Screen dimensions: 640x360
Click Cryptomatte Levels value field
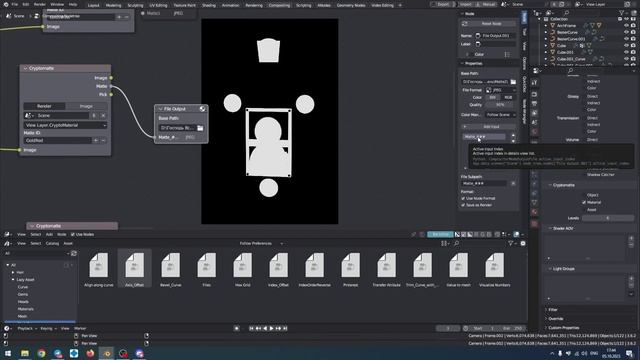[x=608, y=218]
